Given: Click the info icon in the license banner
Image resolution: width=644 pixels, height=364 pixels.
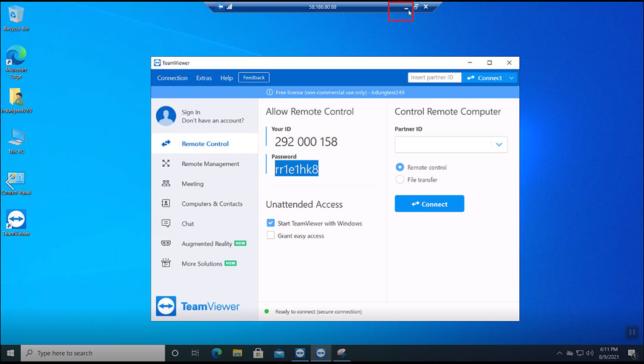Looking at the screenshot, I should 269,92.
